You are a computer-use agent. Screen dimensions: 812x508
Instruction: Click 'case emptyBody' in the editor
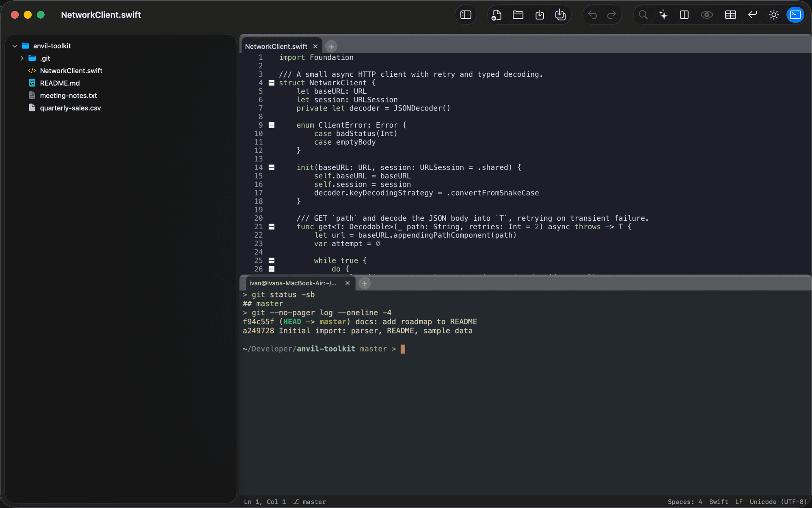[345, 142]
